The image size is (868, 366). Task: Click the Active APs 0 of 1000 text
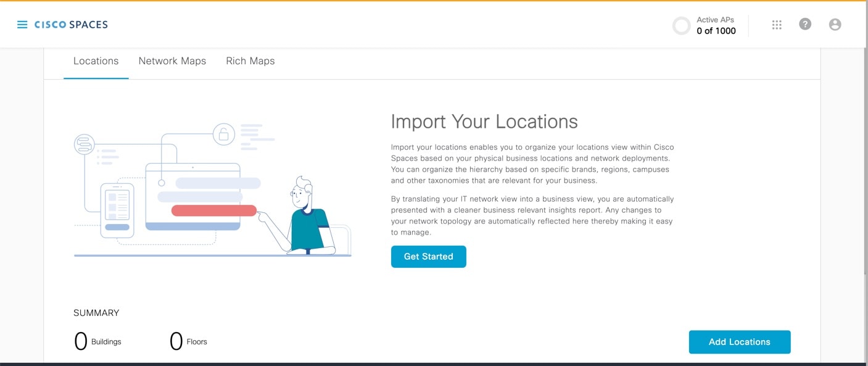click(716, 26)
